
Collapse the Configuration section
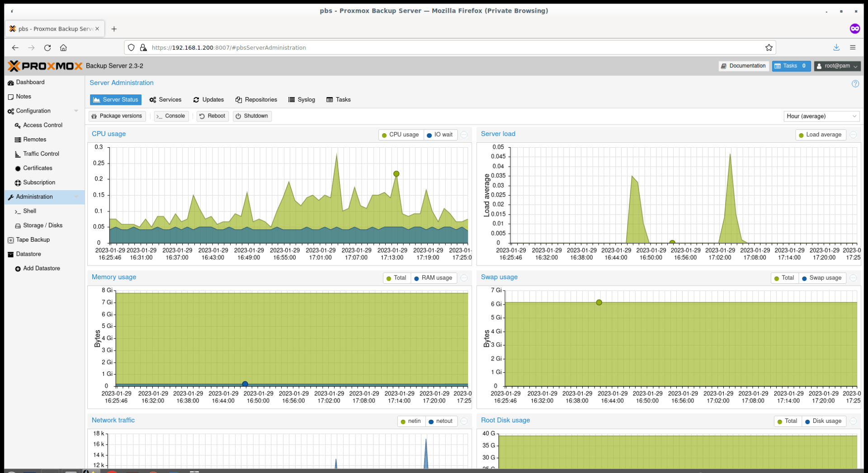76,111
